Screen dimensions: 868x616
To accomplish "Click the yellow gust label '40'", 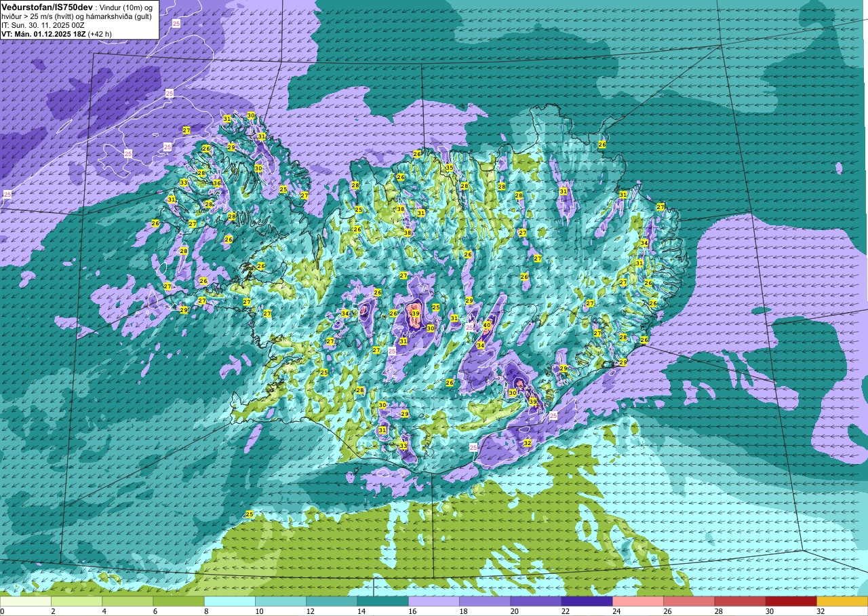I will point(487,326).
